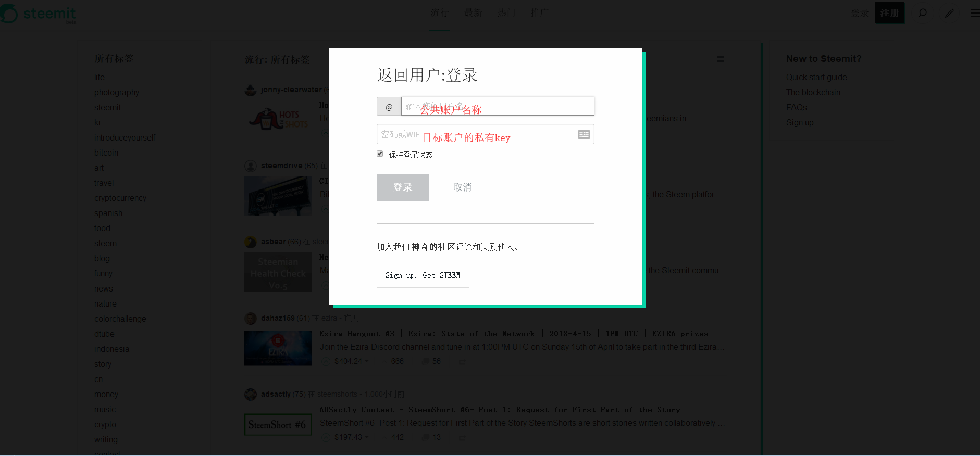Screen dimensions: 980x456
Task: Click the grey 登录 login button
Action: pyautogui.click(x=403, y=187)
